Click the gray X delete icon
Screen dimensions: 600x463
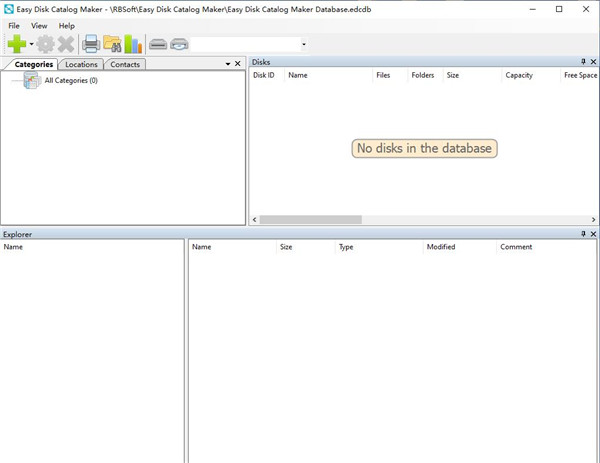click(x=66, y=44)
